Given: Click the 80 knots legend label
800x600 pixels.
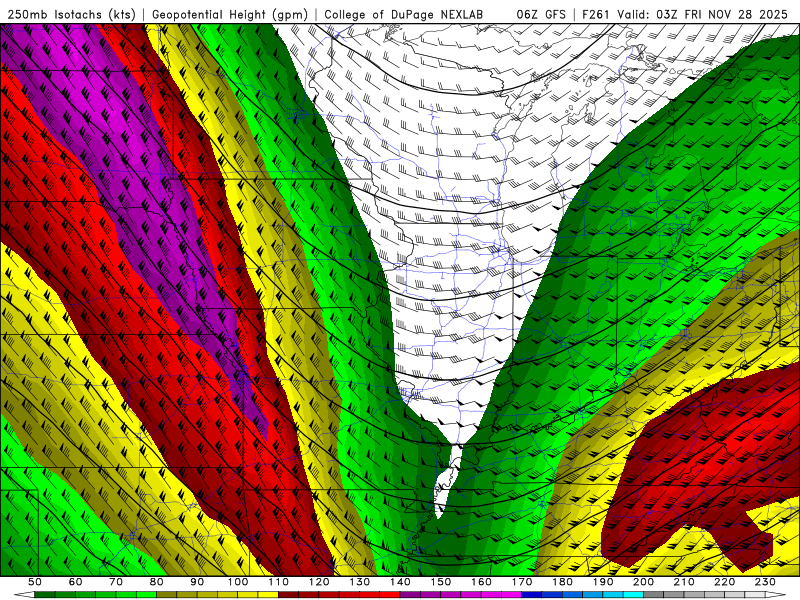Looking at the screenshot, I should (157, 582).
